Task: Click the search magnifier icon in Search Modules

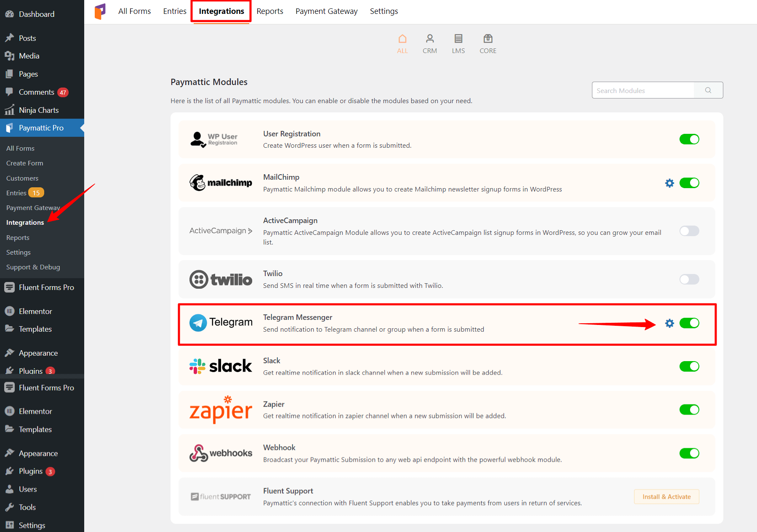Action: pos(708,90)
